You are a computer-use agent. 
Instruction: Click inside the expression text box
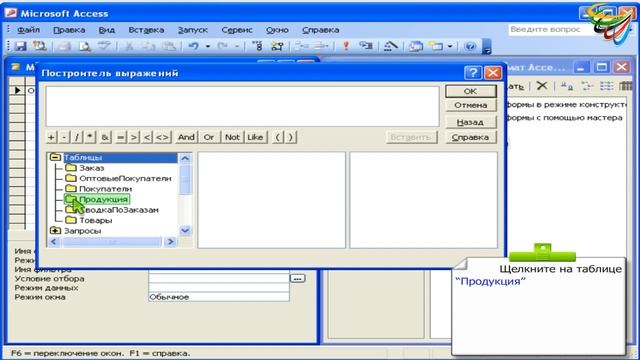[x=242, y=106]
